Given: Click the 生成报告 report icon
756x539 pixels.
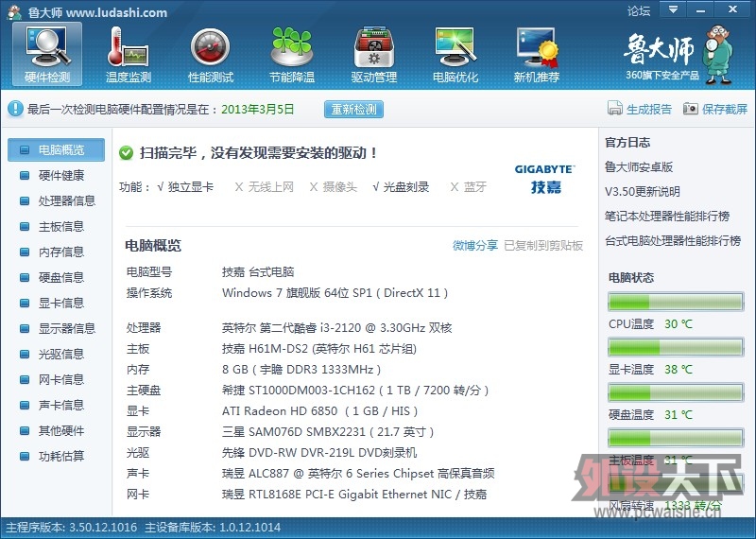Looking at the screenshot, I should coord(615,109).
